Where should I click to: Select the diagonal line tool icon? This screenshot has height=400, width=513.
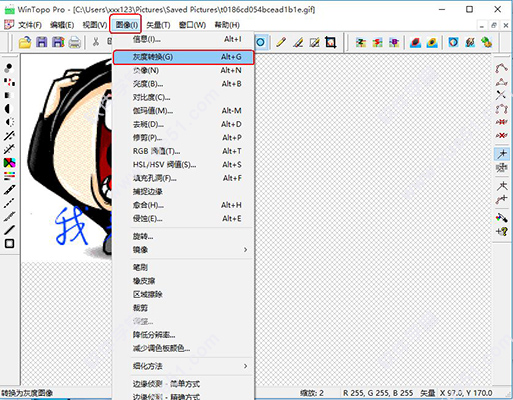pyautogui.click(x=9, y=230)
